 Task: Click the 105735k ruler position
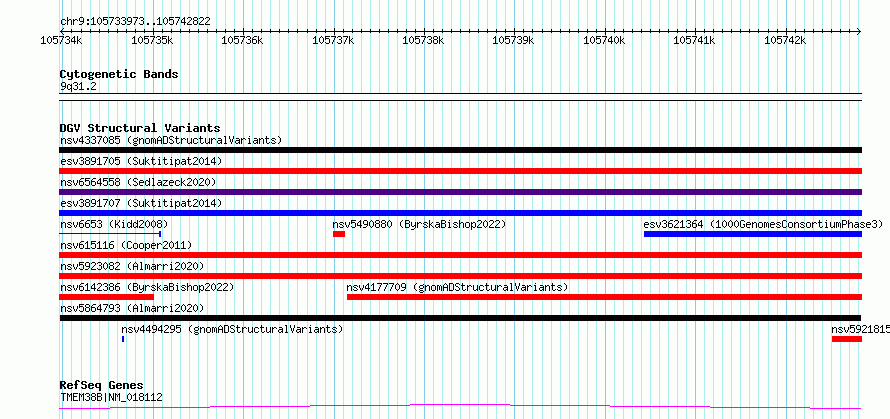pos(152,40)
